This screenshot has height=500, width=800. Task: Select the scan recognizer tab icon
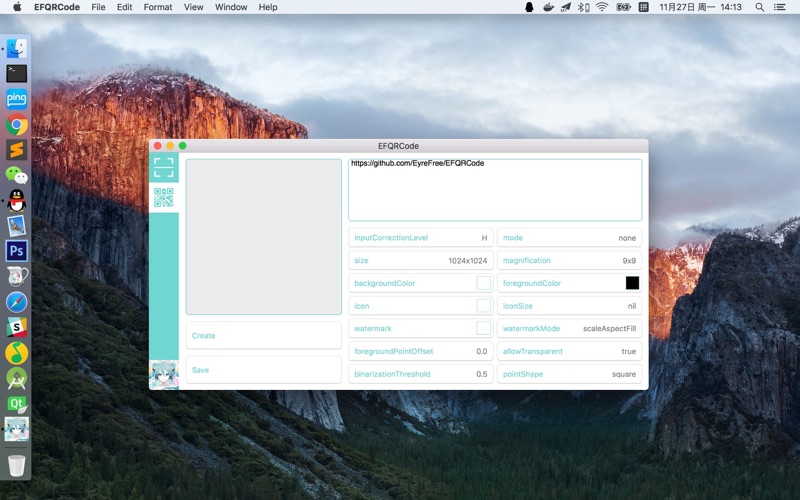coord(164,167)
